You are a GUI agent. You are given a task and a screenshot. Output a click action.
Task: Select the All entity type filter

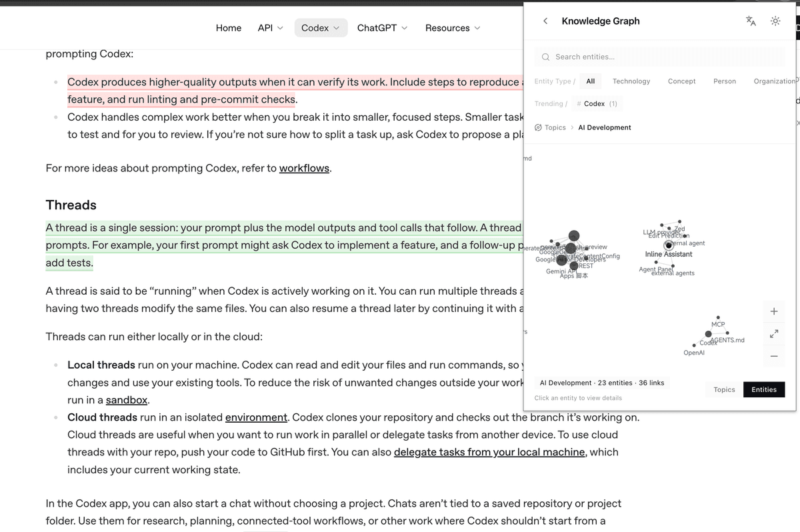[591, 81]
